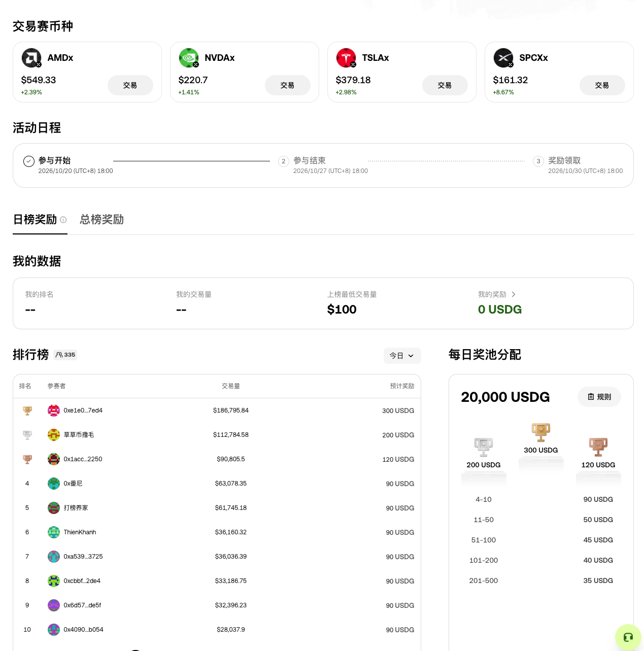Click avatar of 0x6d57...de5f
This screenshot has width=644, height=651.
[x=54, y=605]
